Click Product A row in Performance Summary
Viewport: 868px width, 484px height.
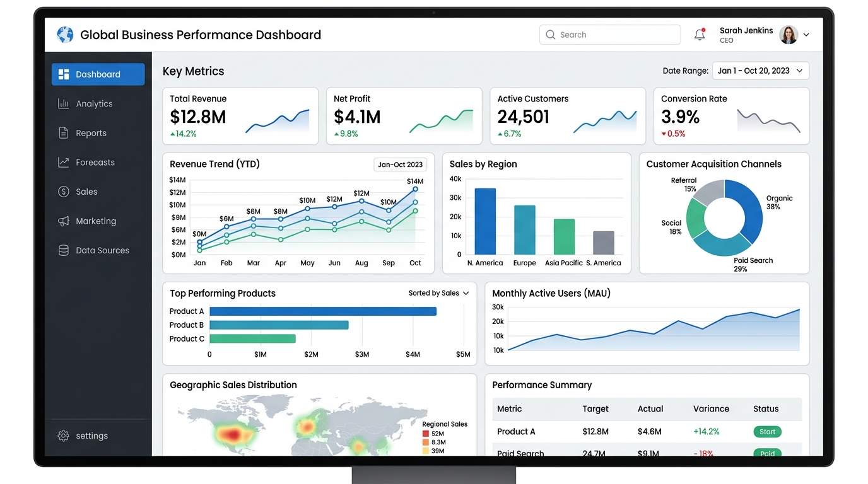click(647, 432)
